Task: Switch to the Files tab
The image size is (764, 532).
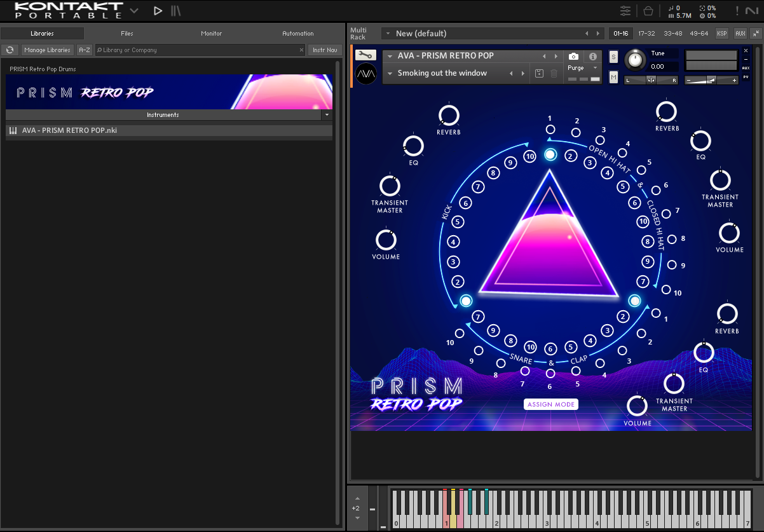Action: [126, 33]
